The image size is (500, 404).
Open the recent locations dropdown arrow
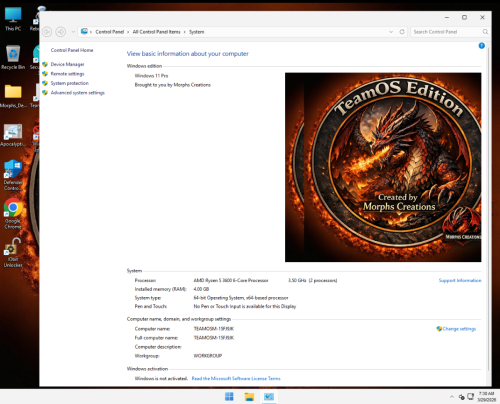[x=73, y=32]
